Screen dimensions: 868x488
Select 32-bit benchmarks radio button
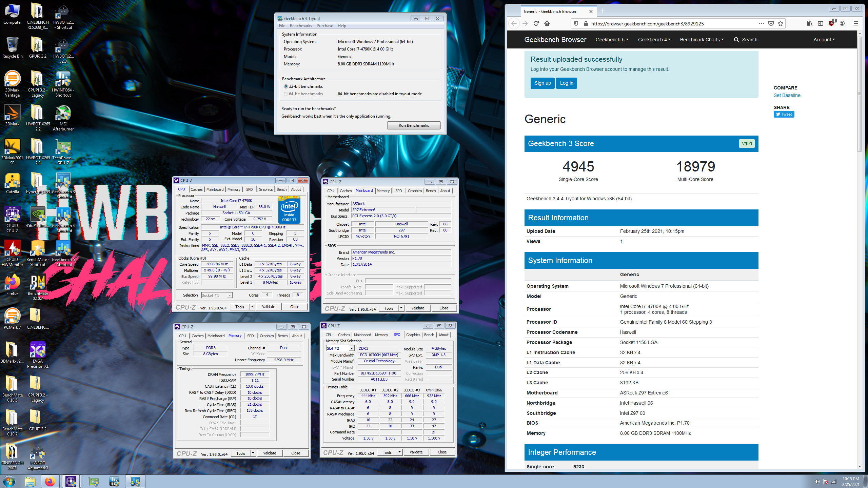coord(286,86)
